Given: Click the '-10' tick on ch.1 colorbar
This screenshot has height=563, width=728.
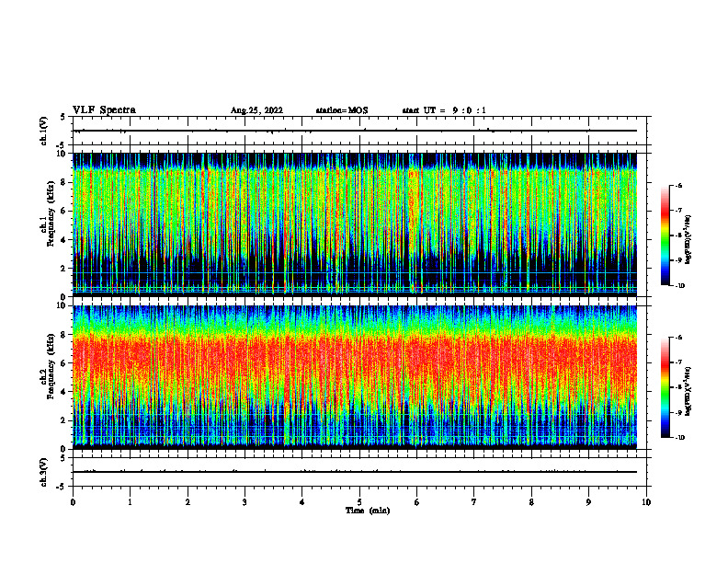Looking at the screenshot, I should pos(679,286).
